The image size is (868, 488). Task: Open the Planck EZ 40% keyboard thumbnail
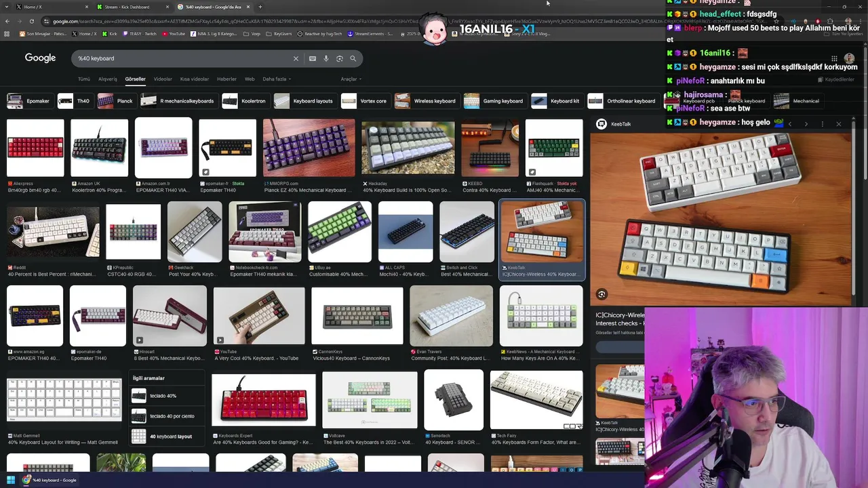coord(309,148)
